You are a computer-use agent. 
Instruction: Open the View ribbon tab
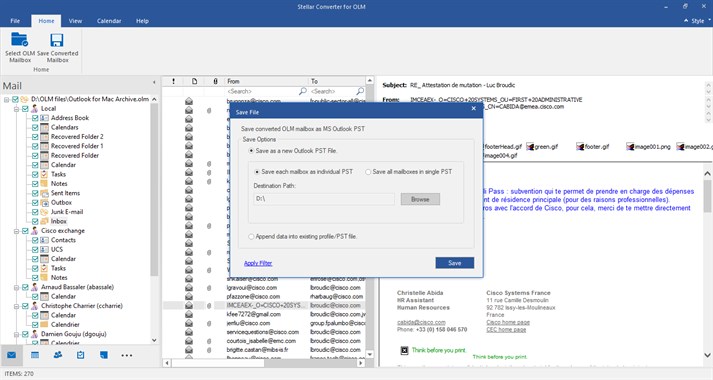coord(75,21)
